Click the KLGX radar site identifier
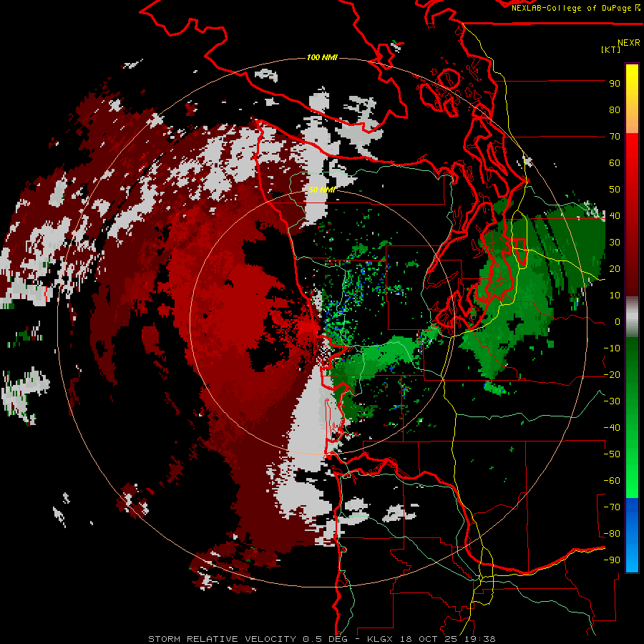The width and height of the screenshot is (644, 644). (381, 639)
